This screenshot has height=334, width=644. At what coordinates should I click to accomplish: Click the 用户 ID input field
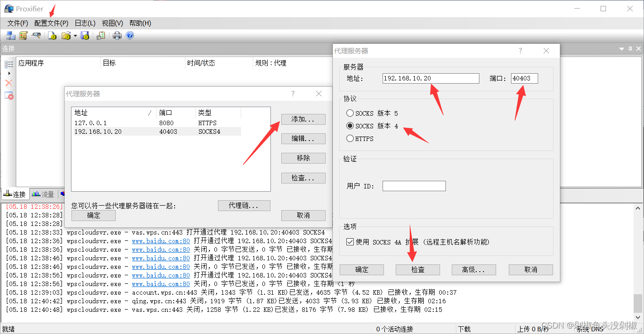point(414,186)
